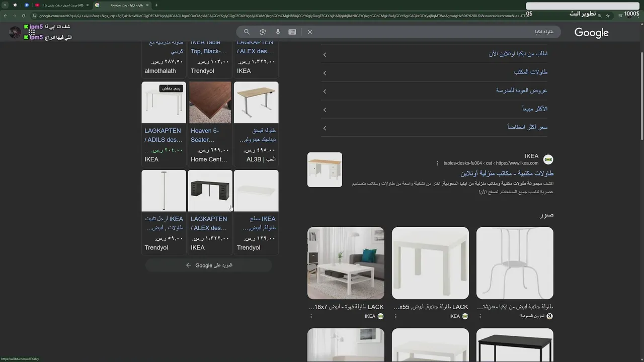The width and height of the screenshot is (644, 362).
Task: Open white LACK side table image
Action: coord(430,263)
